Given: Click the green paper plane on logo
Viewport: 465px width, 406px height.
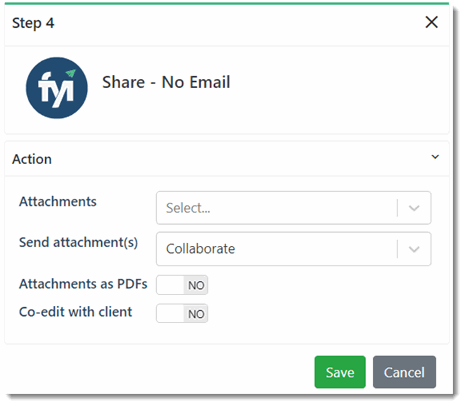Looking at the screenshot, I should [x=71, y=73].
